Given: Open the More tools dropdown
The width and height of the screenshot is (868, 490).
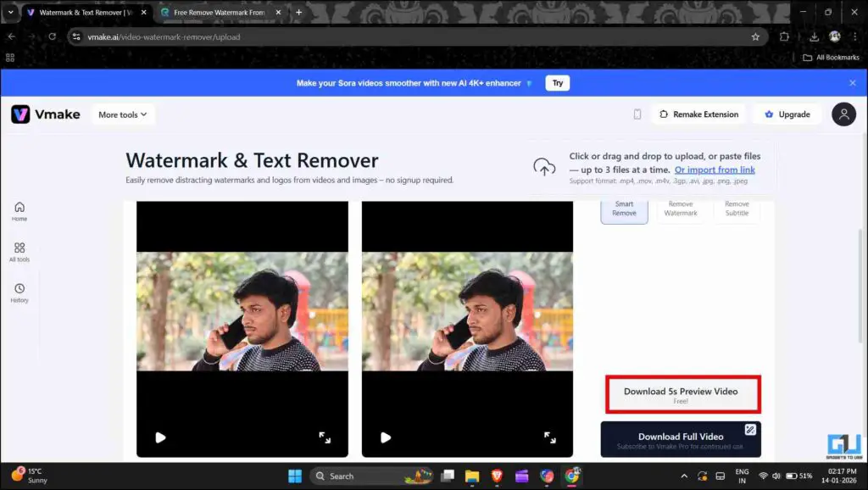Looking at the screenshot, I should (122, 114).
